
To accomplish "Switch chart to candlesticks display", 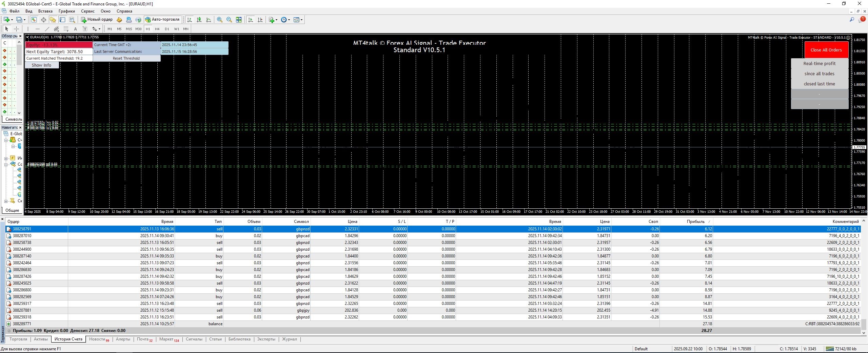I will [x=199, y=20].
